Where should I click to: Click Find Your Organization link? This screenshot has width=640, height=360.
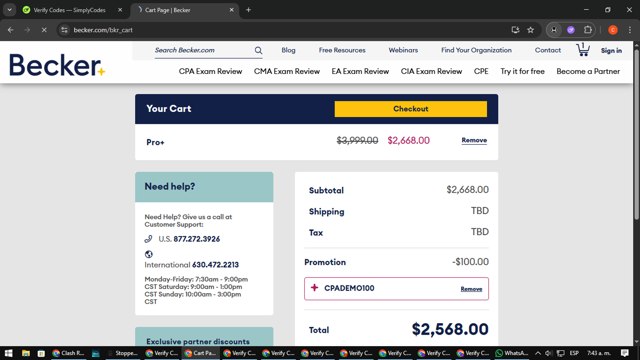click(476, 50)
